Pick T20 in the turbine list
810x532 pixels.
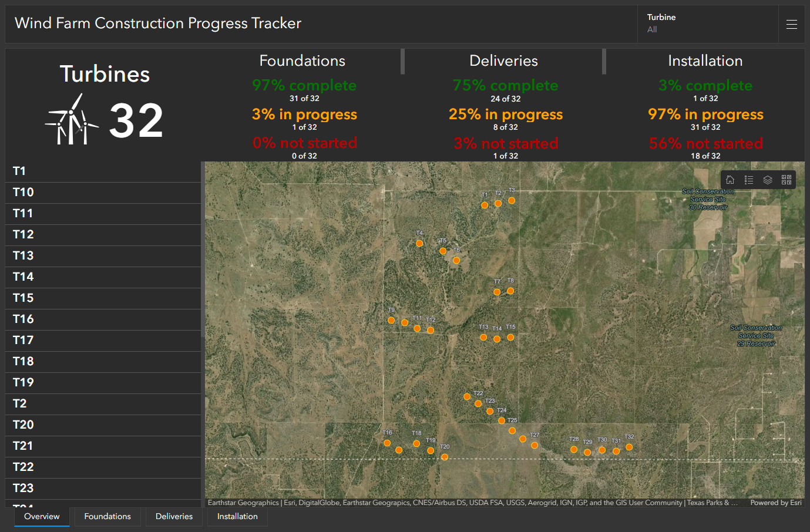point(103,425)
